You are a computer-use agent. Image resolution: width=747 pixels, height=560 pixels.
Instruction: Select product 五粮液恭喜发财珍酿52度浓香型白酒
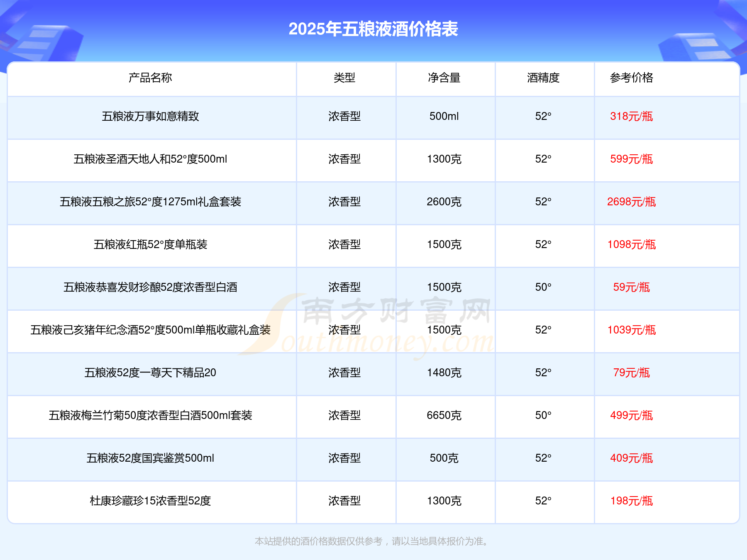[x=150, y=287]
